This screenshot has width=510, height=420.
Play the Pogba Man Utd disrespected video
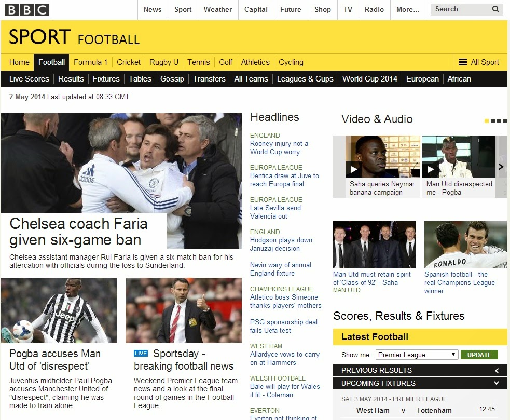point(430,169)
